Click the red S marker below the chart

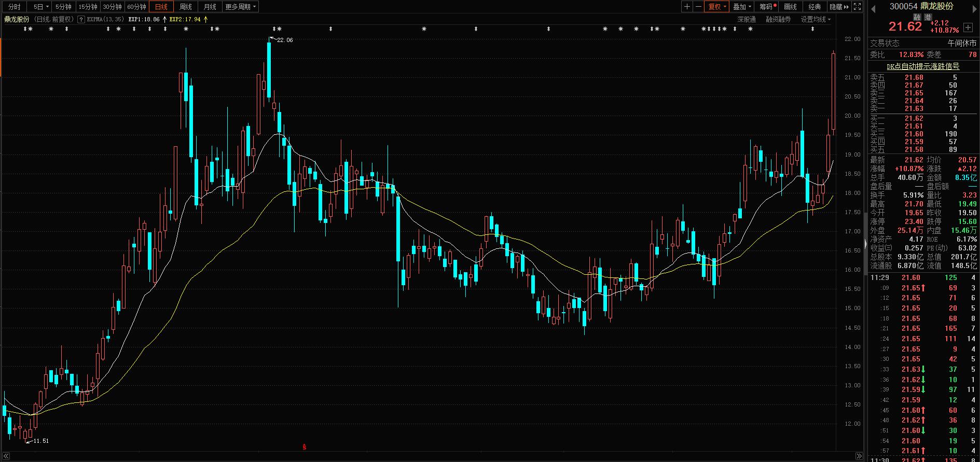305,446
